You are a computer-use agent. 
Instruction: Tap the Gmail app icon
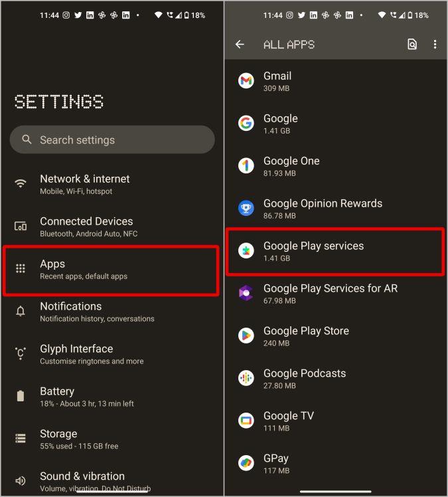click(x=246, y=81)
